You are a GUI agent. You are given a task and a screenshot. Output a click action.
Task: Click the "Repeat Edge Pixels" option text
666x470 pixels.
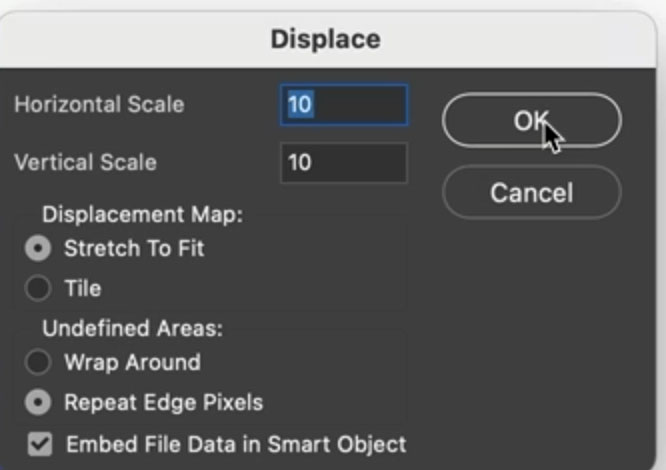click(163, 403)
